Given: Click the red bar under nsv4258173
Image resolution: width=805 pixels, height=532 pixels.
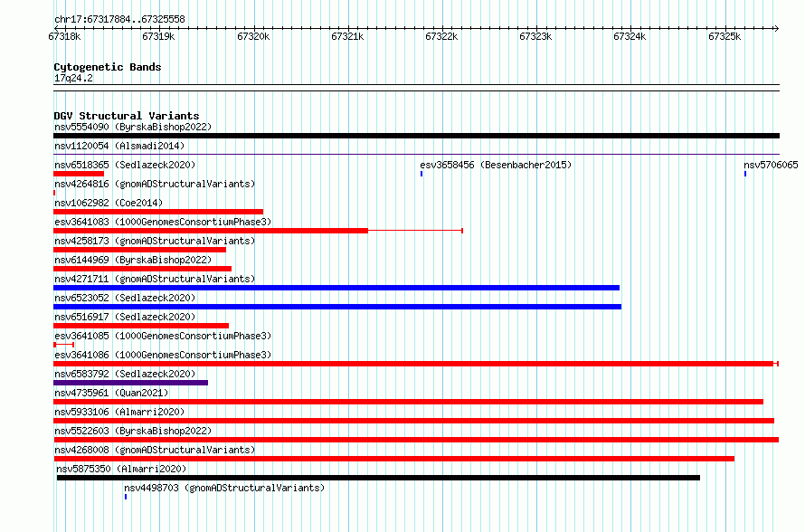Looking at the screenshot, I should tap(139, 250).
